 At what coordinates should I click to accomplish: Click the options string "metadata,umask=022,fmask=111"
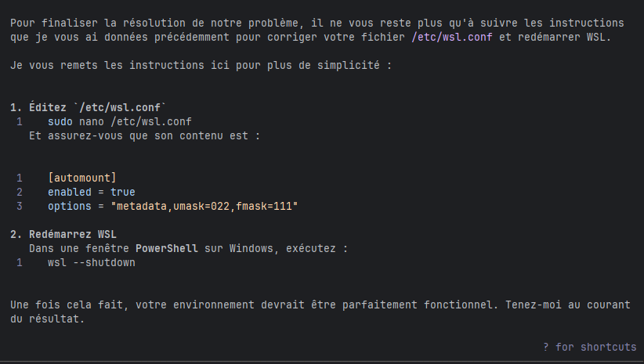[x=207, y=206]
